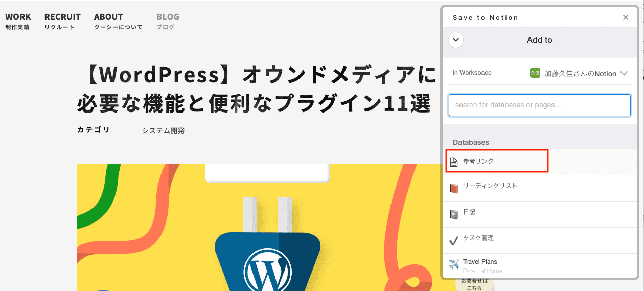Viewport: 644px width, 291px height.
Task: Click the システム開発 category link
Action: click(x=163, y=131)
